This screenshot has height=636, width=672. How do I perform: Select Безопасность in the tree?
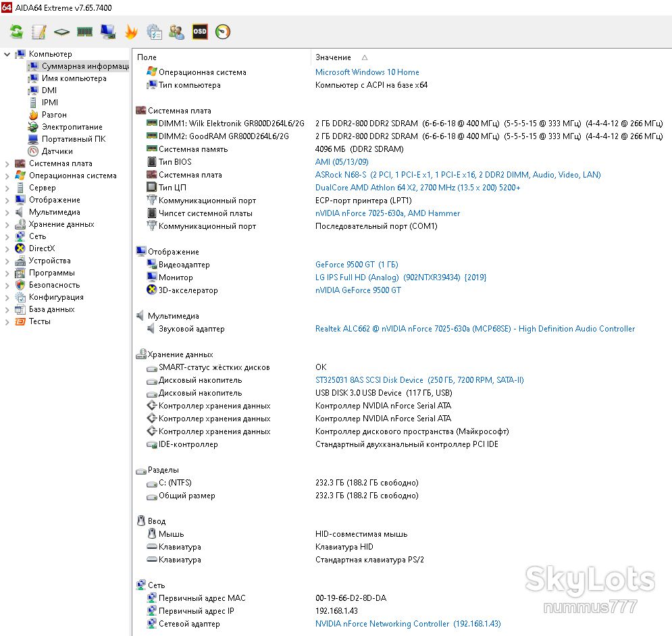point(54,285)
